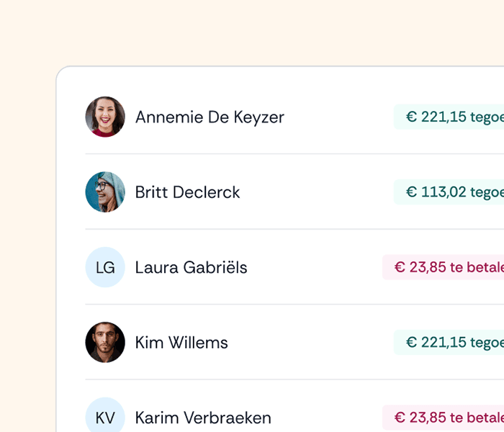Open Annemie De Keyzer's name

pos(210,117)
